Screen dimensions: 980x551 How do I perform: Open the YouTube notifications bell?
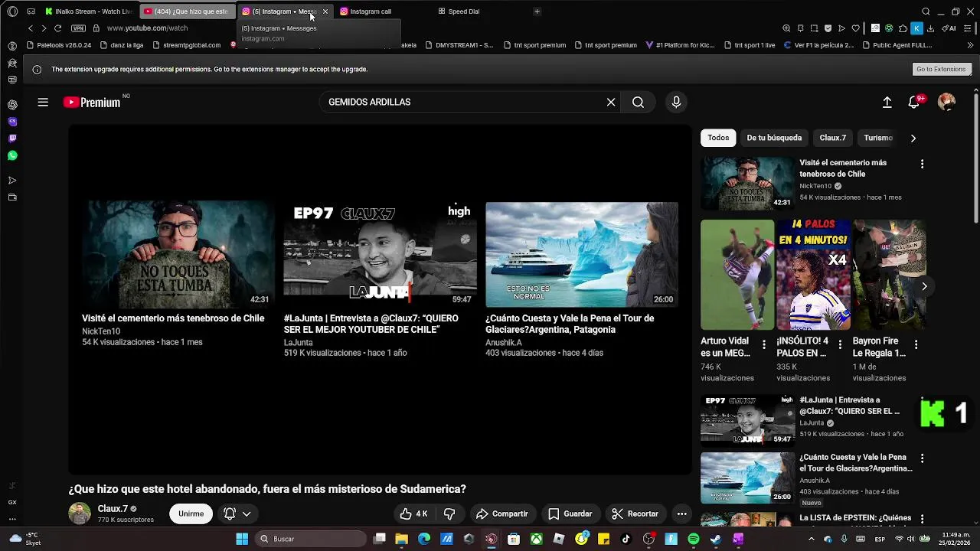914,102
